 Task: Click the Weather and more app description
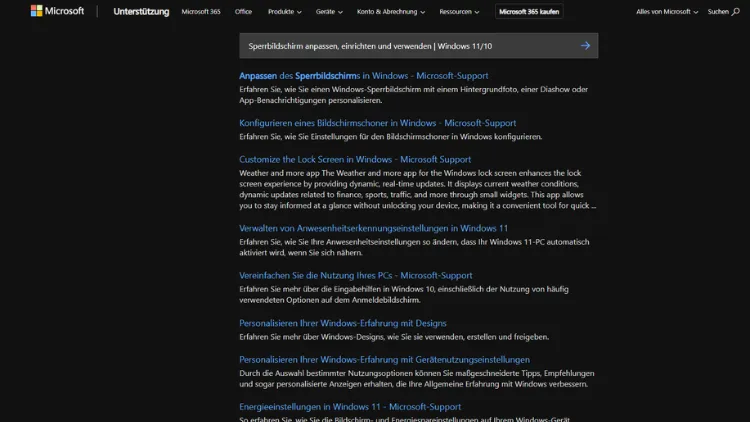tap(418, 189)
